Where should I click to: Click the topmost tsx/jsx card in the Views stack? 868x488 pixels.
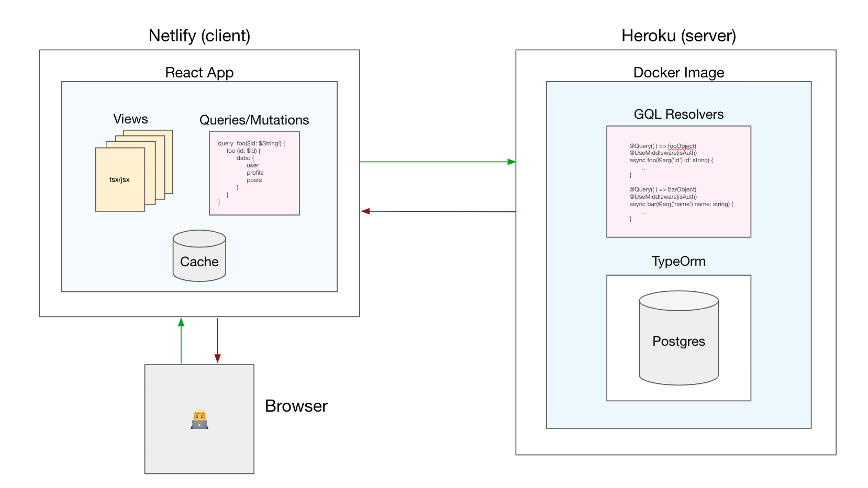(119, 179)
